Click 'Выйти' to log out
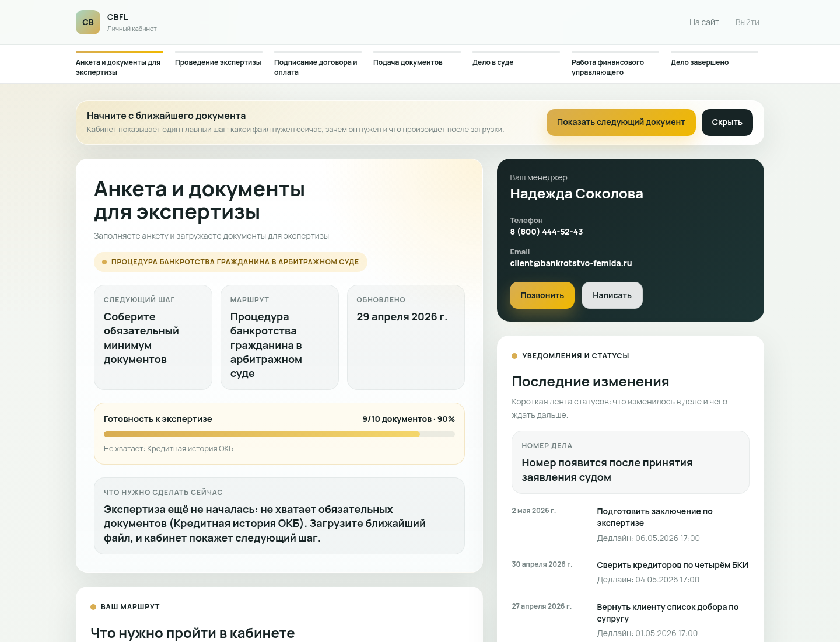The height and width of the screenshot is (642, 840). pyautogui.click(x=747, y=22)
